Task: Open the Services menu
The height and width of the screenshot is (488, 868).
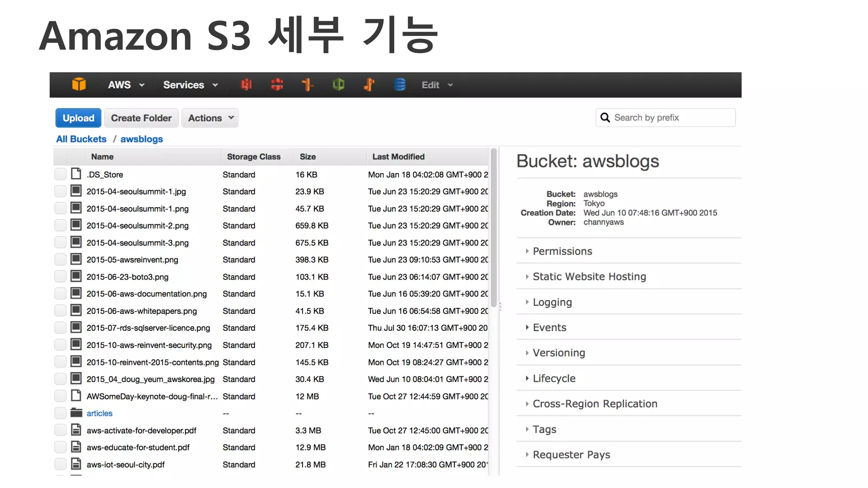Action: coord(190,85)
